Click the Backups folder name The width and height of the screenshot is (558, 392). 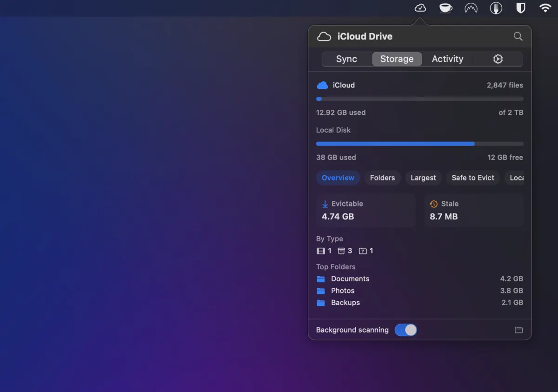tap(345, 303)
